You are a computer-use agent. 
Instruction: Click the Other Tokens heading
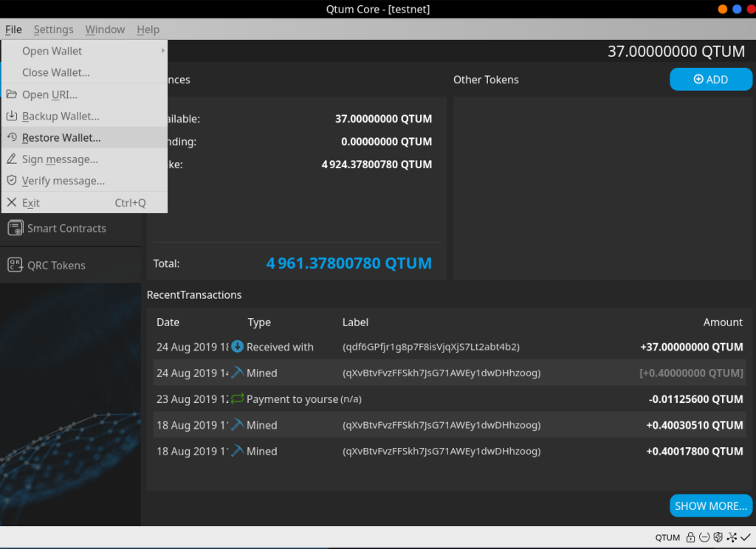(486, 80)
